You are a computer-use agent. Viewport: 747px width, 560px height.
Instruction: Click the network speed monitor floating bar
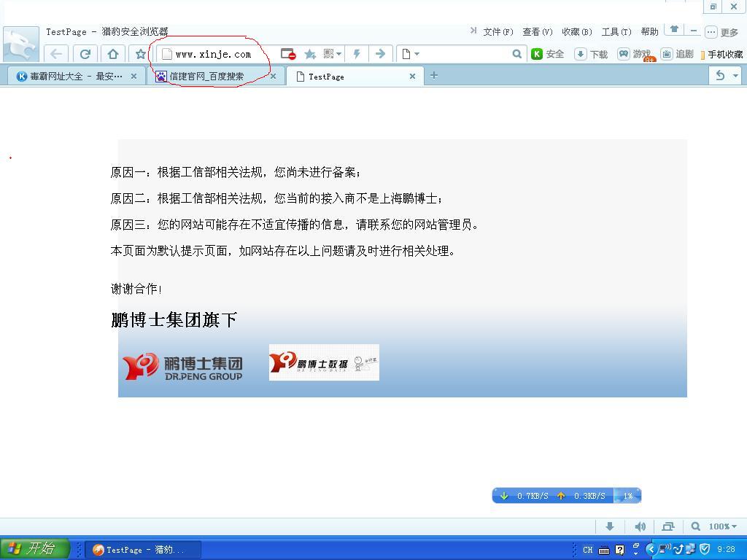(566, 496)
